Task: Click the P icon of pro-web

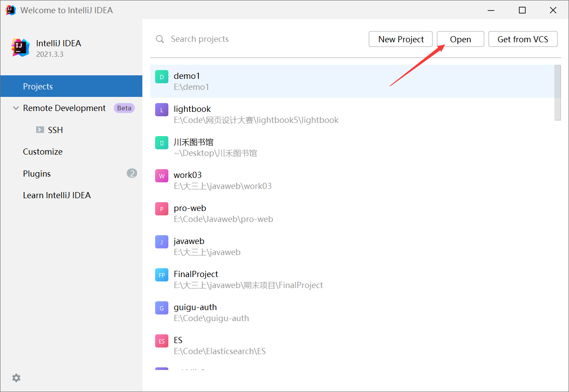Action: tap(162, 209)
